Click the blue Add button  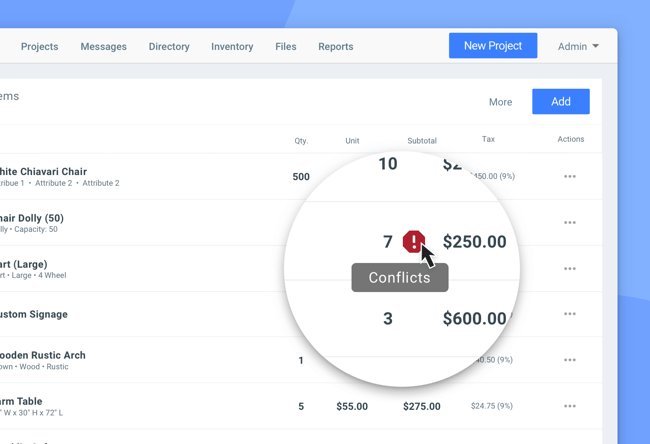pos(561,102)
